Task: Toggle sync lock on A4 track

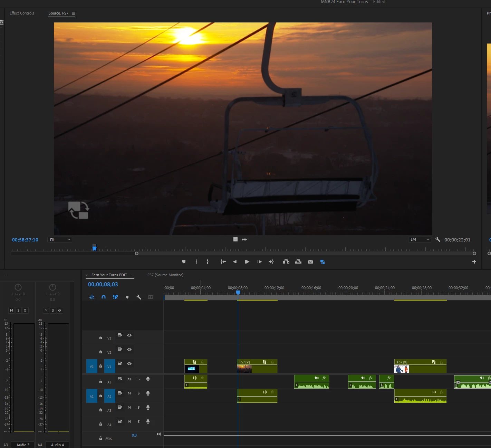Action: click(120, 421)
